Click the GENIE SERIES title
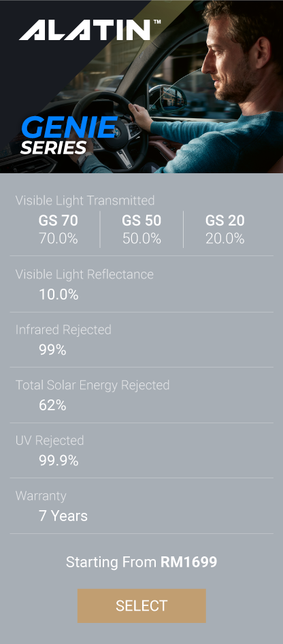 [x=69, y=136]
